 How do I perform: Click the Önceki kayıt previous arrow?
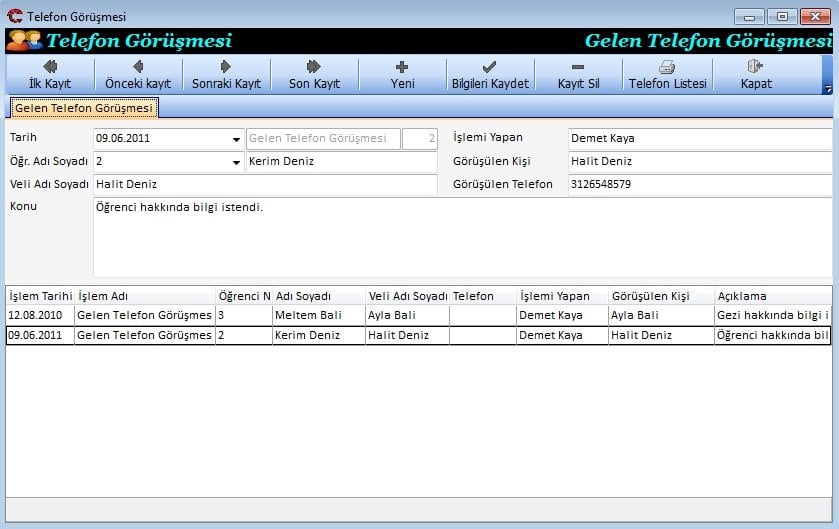(138, 75)
